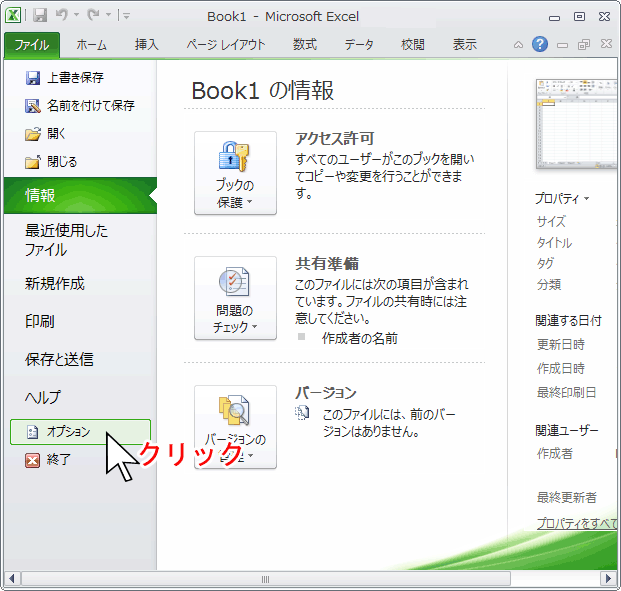Click the 分類 property field
Viewport: 621px width, 591px height.
tap(549, 284)
